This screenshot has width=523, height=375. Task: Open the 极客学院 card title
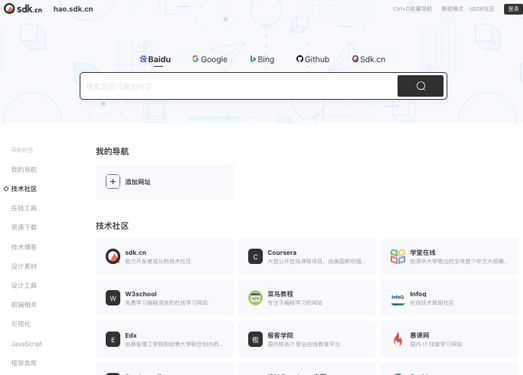coord(281,335)
